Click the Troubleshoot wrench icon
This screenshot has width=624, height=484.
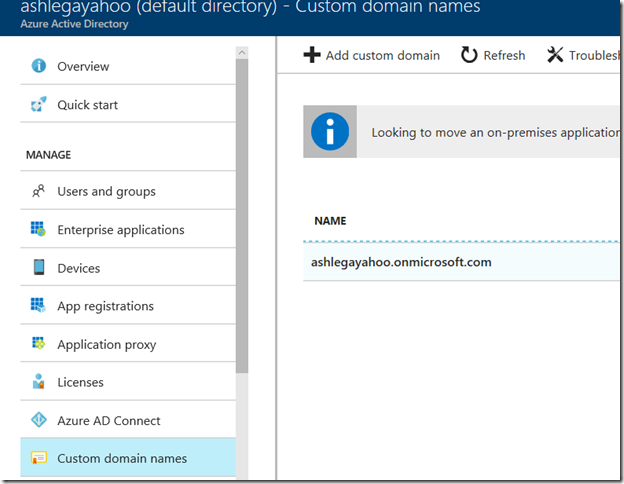[555, 55]
